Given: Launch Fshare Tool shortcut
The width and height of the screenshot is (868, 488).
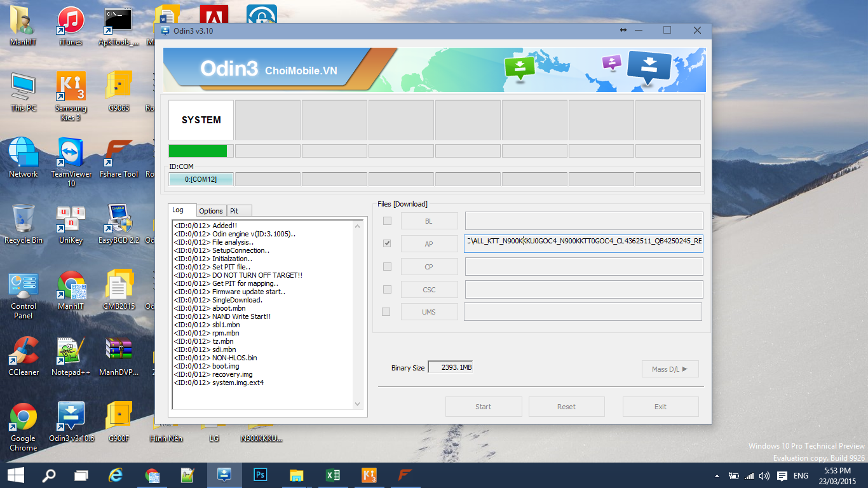Looking at the screenshot, I should click(x=119, y=158).
